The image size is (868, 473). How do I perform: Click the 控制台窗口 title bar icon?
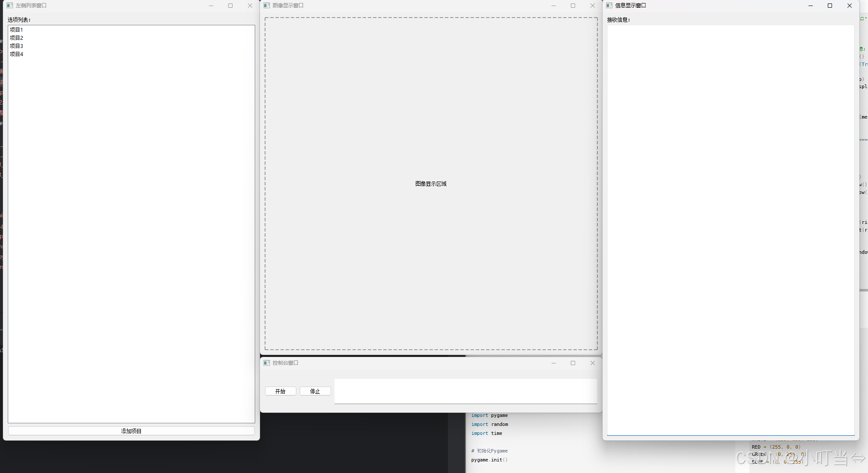[x=266, y=363]
